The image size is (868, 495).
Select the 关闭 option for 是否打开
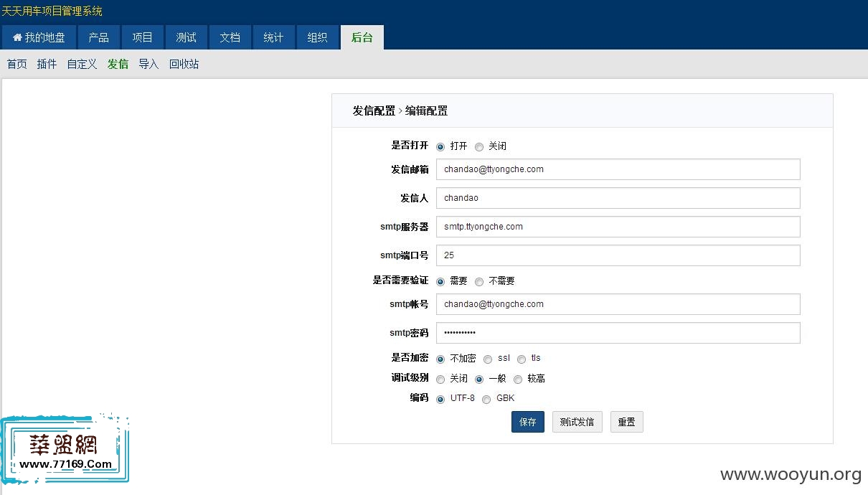479,146
